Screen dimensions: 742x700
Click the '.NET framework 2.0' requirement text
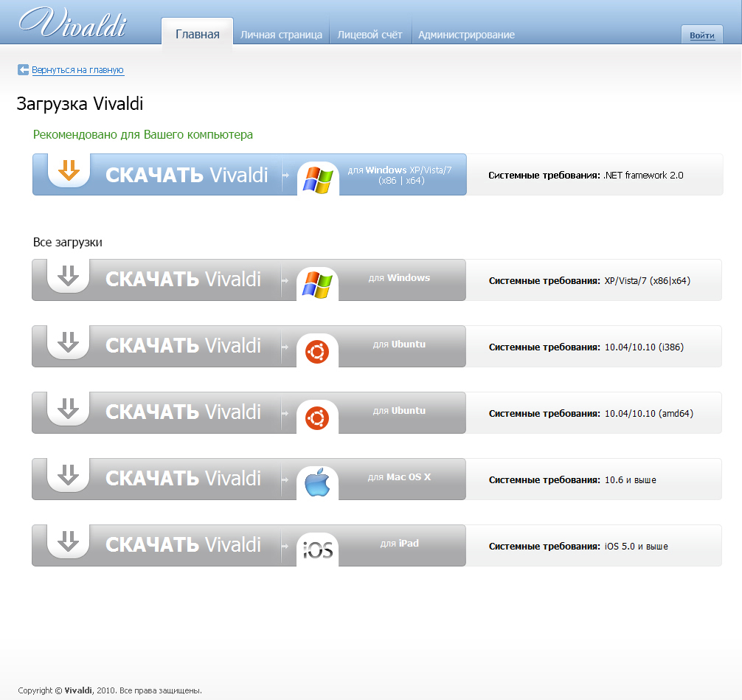(644, 175)
